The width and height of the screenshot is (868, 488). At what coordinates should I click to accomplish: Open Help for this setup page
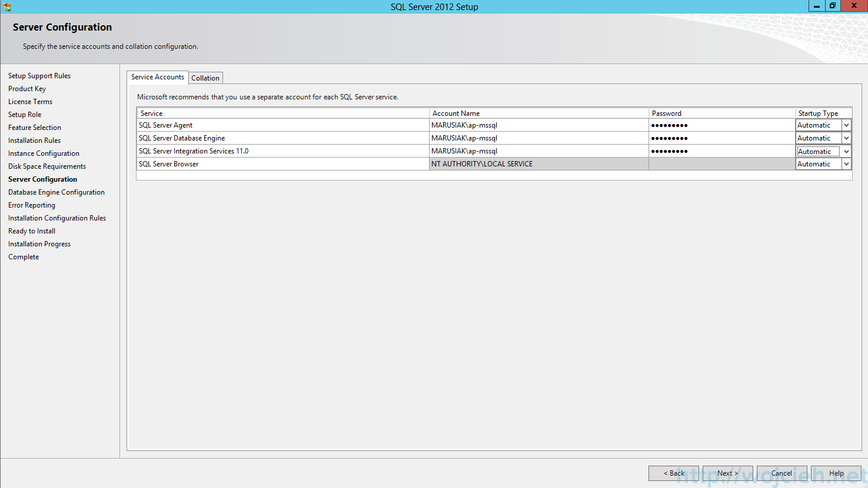click(x=836, y=473)
